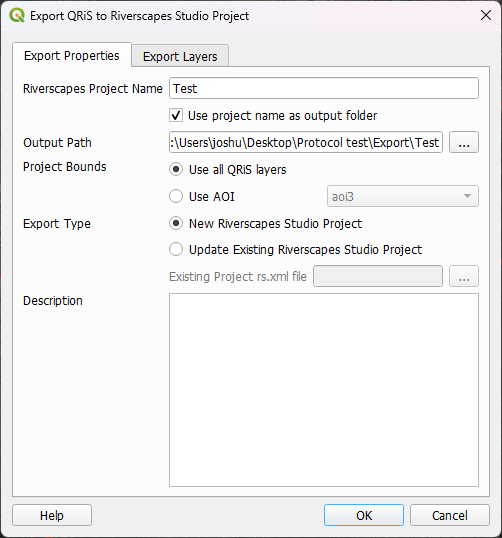The image size is (502, 538).
Task: Browse for existing rs.xml project file
Action: (464, 276)
